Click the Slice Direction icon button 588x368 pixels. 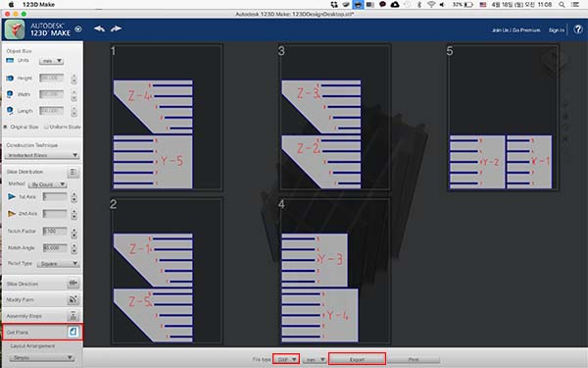pos(73,283)
